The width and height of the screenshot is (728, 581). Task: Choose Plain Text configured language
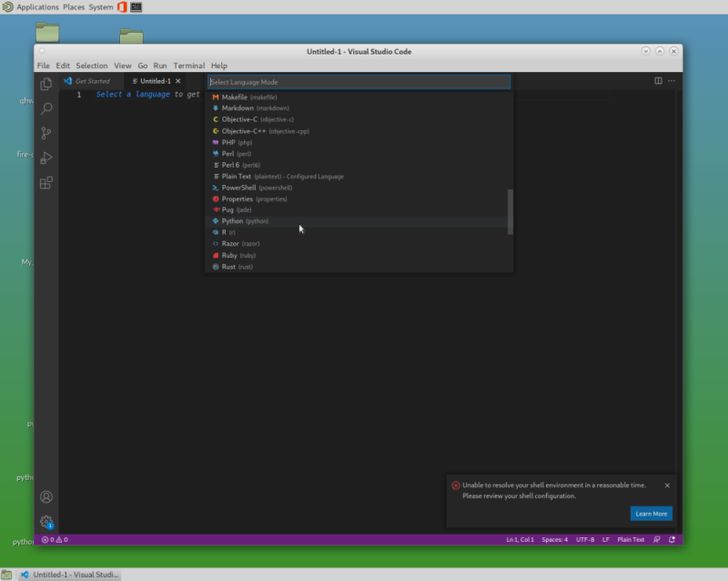coord(359,176)
